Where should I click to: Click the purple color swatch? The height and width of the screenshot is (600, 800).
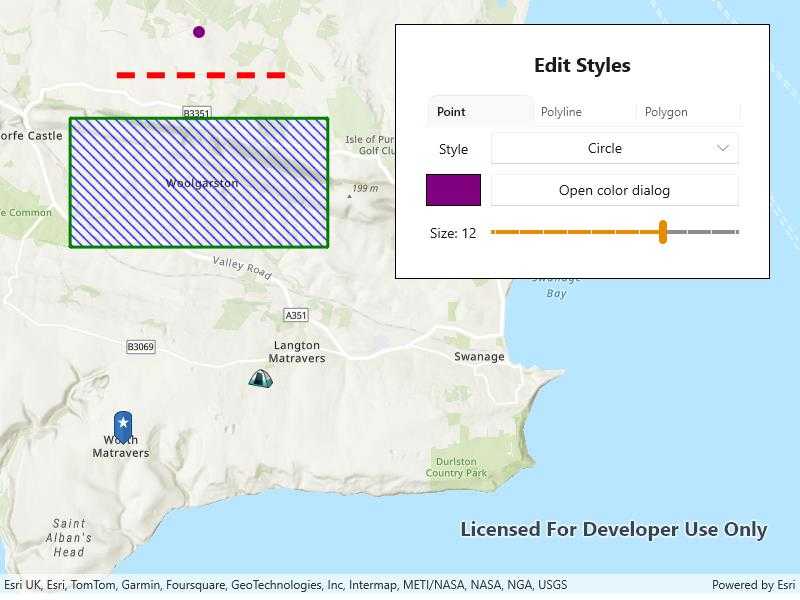pos(453,190)
